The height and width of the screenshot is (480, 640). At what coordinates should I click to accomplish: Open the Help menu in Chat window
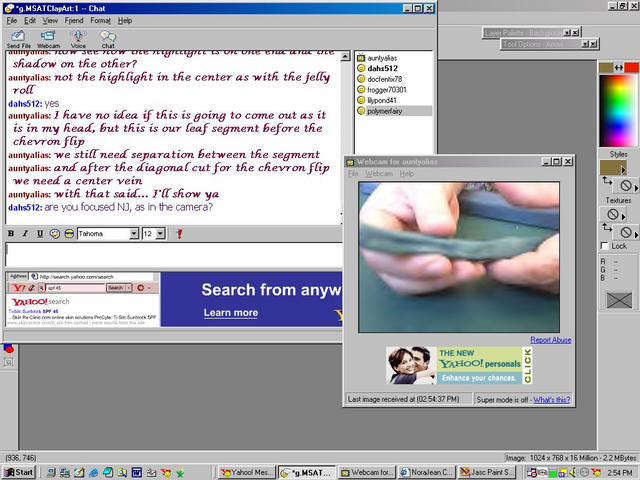coord(125,20)
